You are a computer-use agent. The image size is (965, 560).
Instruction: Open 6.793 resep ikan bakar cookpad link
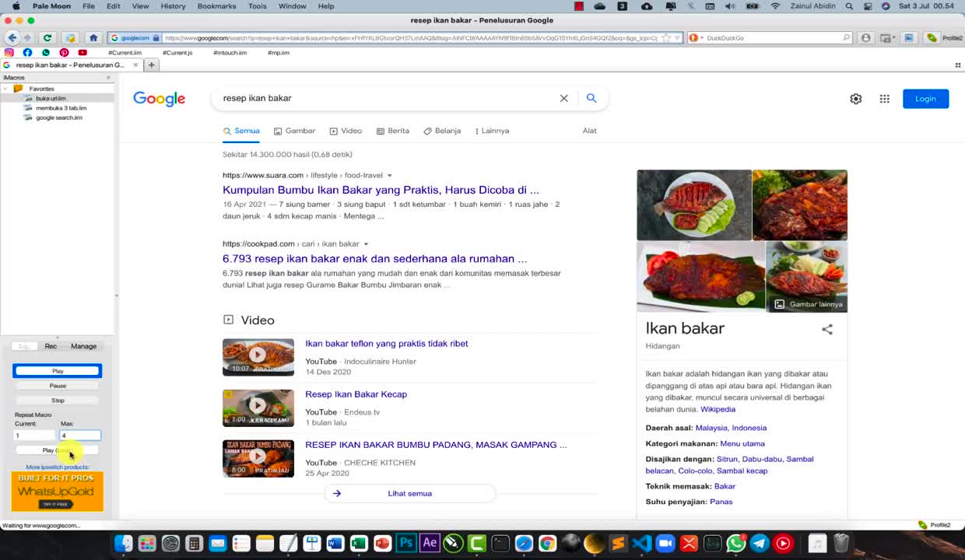pyautogui.click(x=374, y=259)
